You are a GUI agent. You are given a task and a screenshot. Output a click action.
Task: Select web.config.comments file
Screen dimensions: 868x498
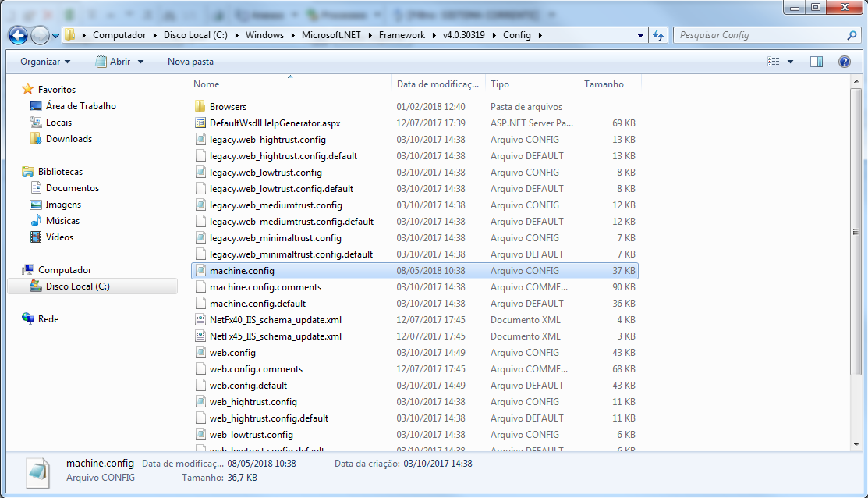pos(256,369)
